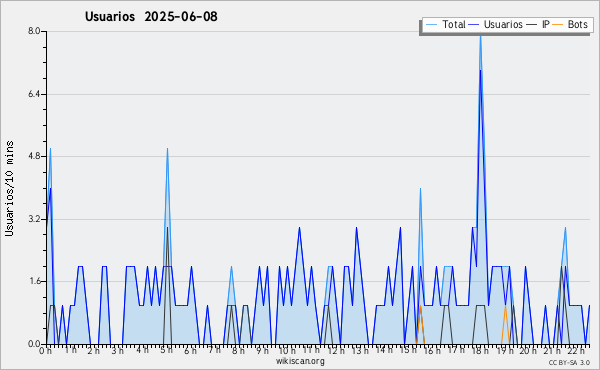This screenshot has width=600, height=370.
Task: Click the 'CC BY-SA 3.0' license text
Action: pos(569,362)
